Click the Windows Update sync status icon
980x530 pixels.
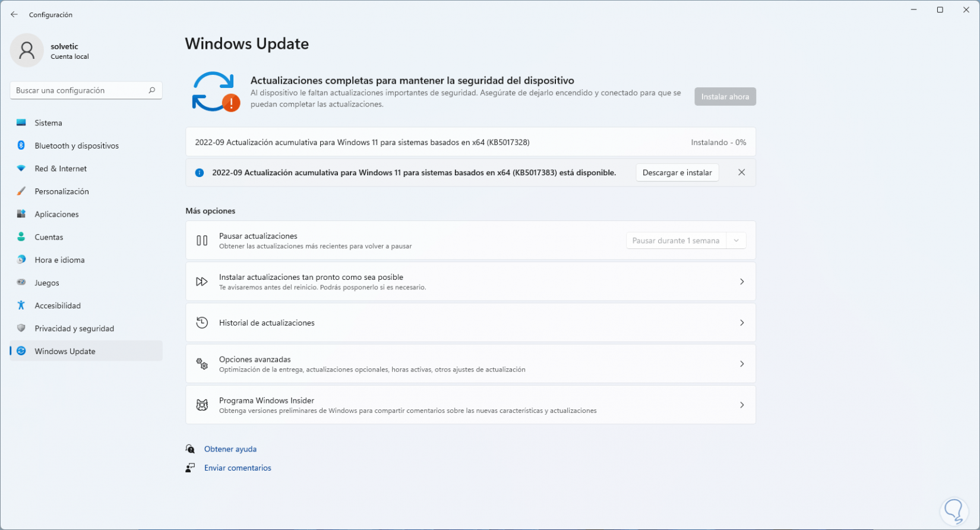click(x=215, y=92)
